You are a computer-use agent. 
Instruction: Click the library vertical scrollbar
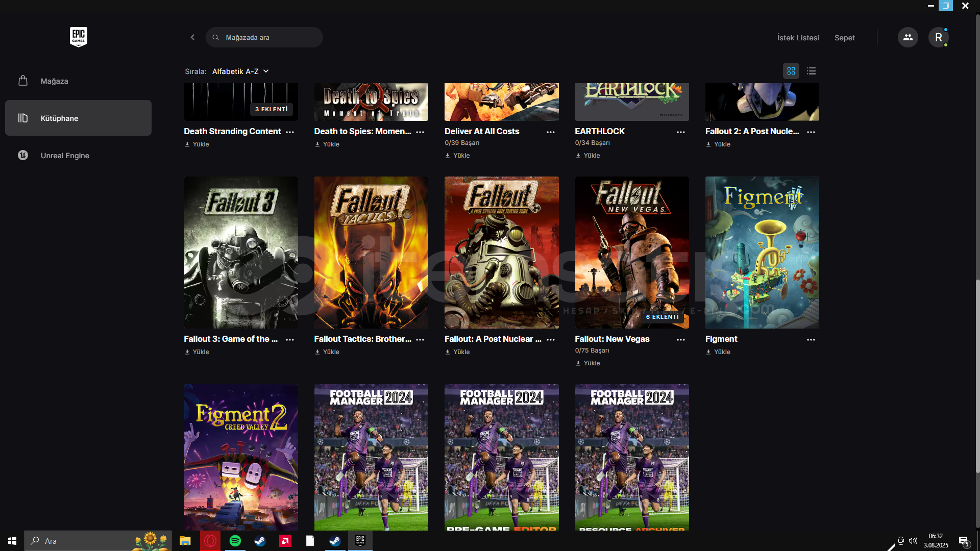click(x=977, y=377)
